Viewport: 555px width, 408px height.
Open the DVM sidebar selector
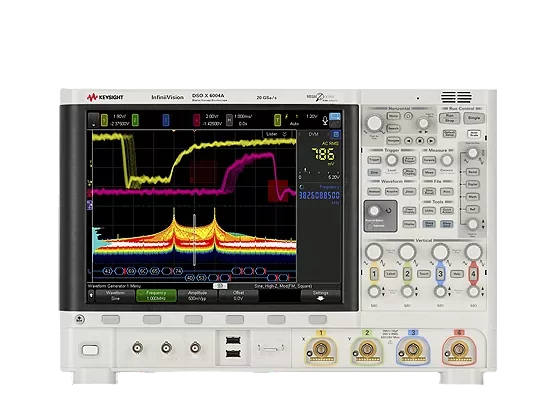[314, 134]
